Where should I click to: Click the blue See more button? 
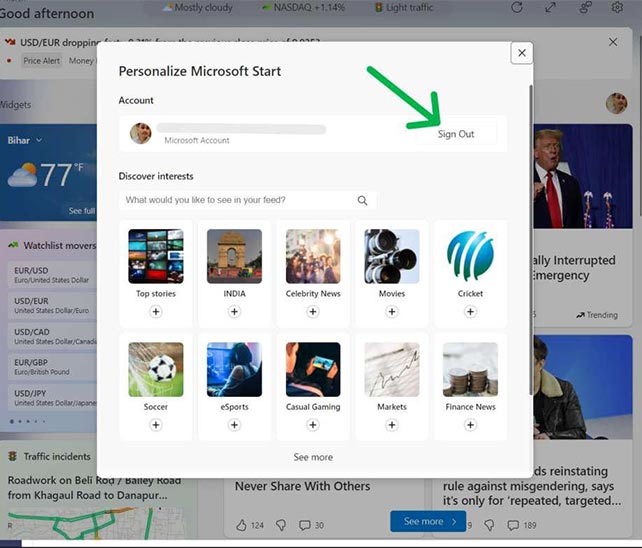428,521
